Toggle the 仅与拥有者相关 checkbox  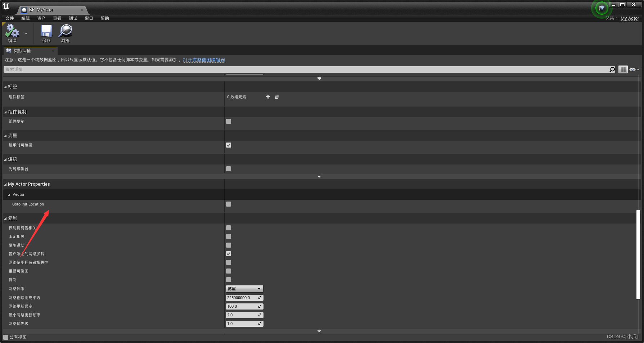229,228
